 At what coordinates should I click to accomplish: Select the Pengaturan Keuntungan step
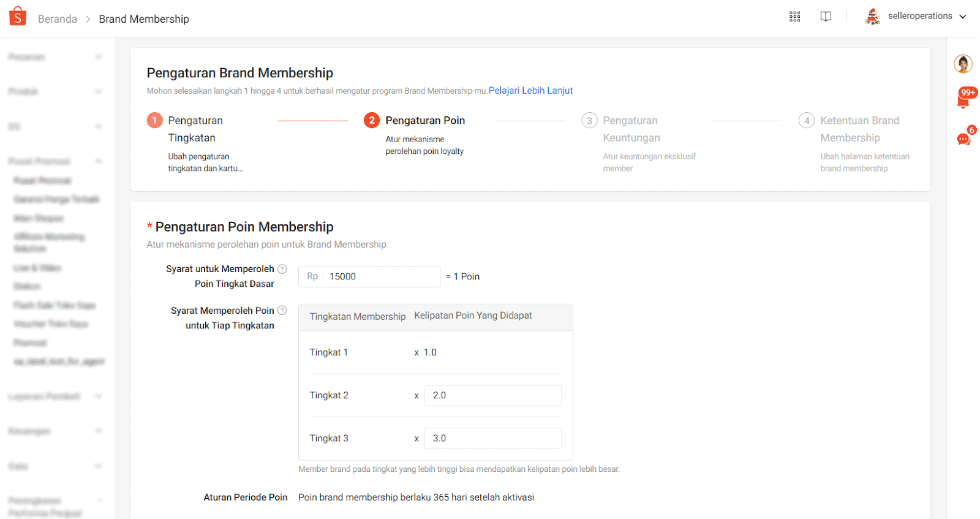click(631, 129)
